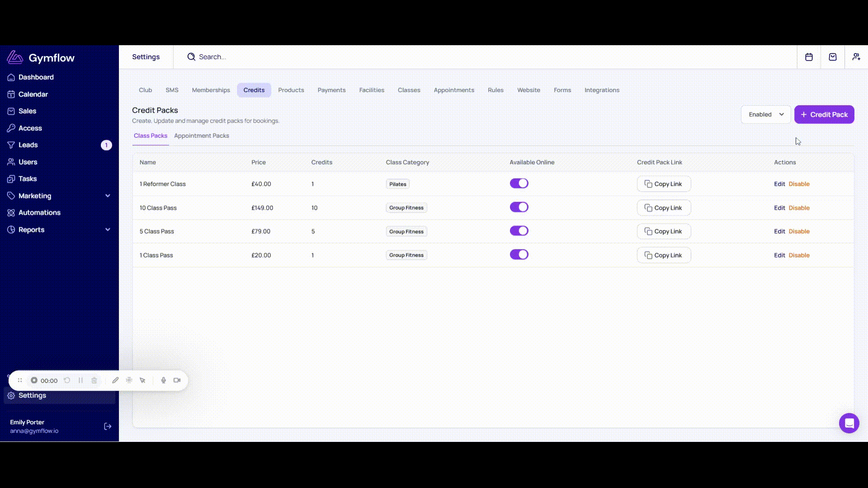Toggle Available Online for 5 Class Pass
The image size is (868, 488).
click(x=519, y=231)
